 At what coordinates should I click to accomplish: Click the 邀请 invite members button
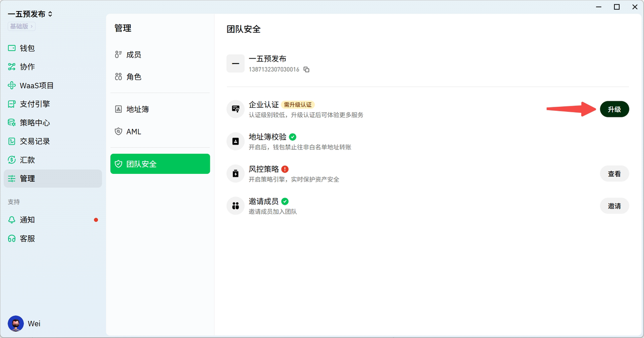click(x=614, y=206)
